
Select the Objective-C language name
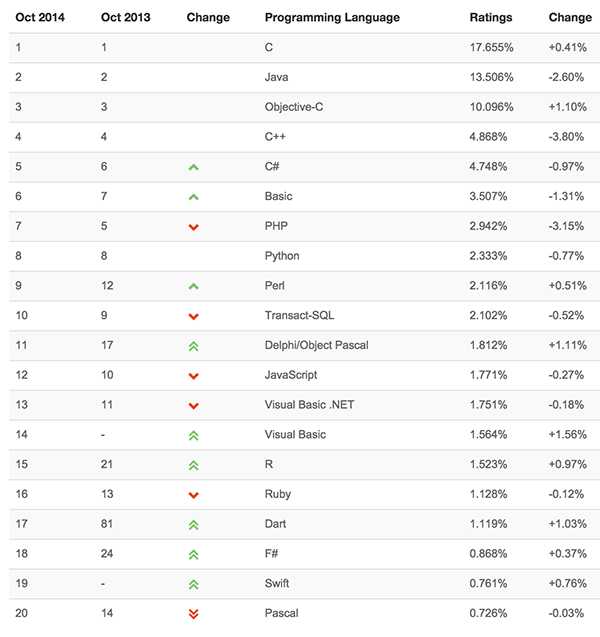[294, 107]
